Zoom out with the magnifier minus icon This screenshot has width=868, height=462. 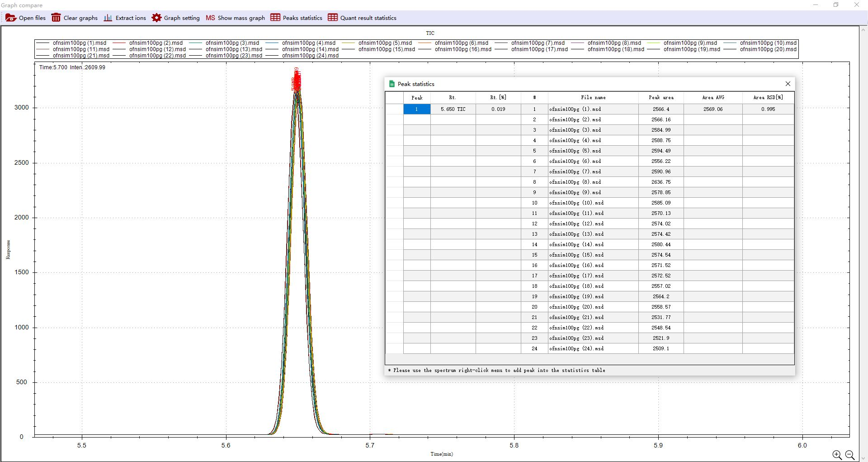tap(850, 455)
